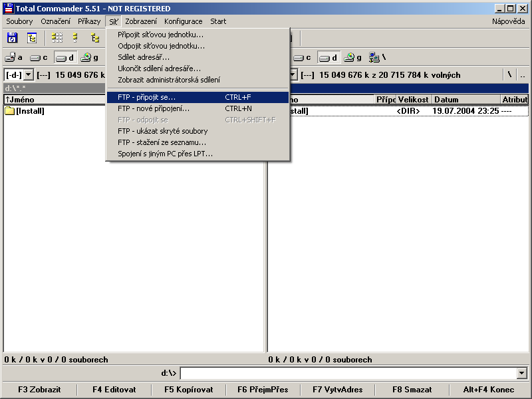This screenshot has height=399, width=532.
Task: Select CD-ROM drive g in right panel
Action: point(353,57)
